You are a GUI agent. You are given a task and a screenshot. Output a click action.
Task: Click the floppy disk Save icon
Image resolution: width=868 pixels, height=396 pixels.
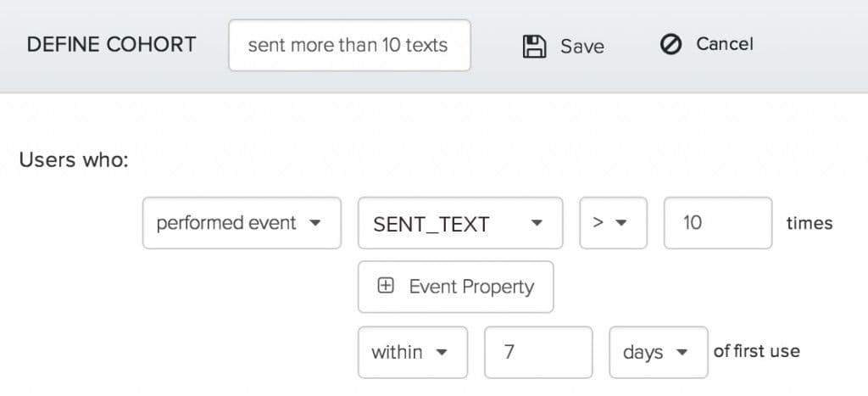(x=534, y=46)
